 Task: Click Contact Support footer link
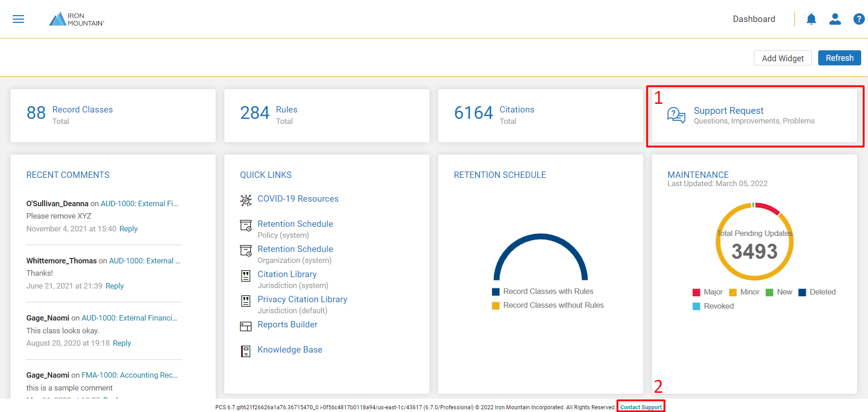(640, 407)
